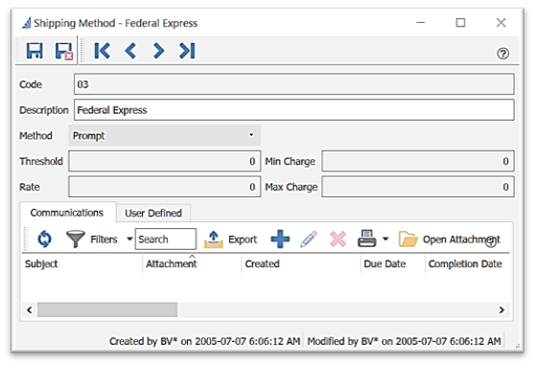Image resolution: width=535 pixels, height=366 pixels.
Task: Navigate to the previous record
Action: [130, 50]
